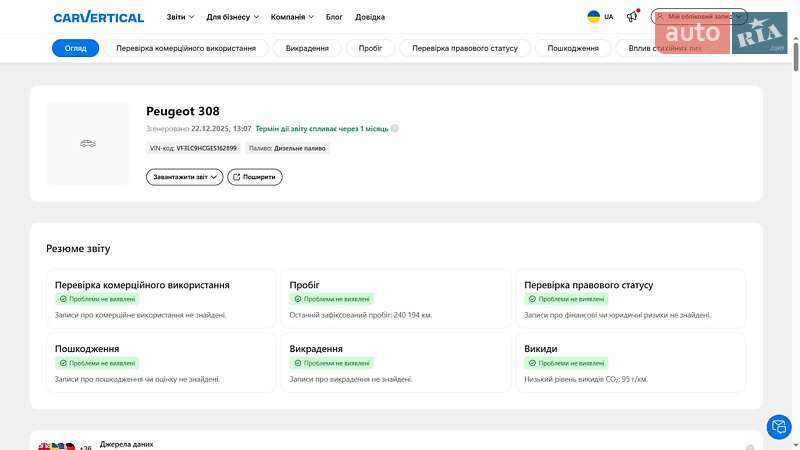800x450 pixels.
Task: Open the Звіти menu
Action: tap(180, 17)
